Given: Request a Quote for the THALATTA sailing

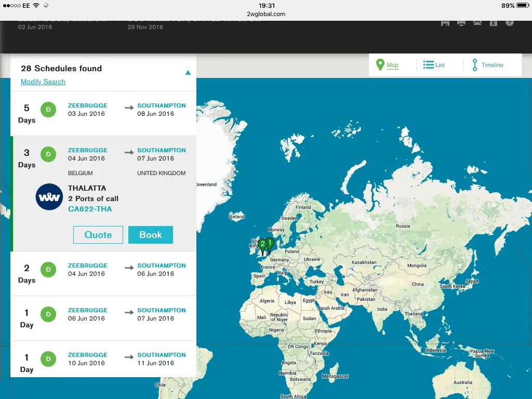Looking at the screenshot, I should (x=98, y=235).
